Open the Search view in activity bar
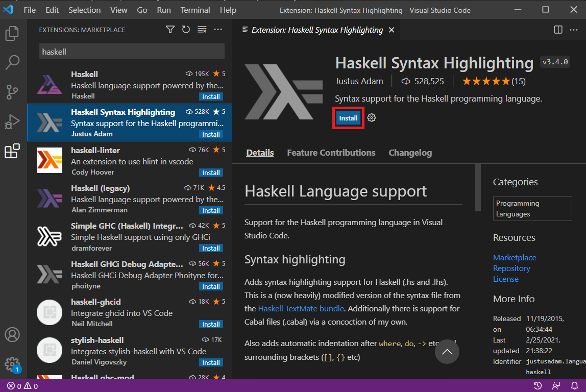 pyautogui.click(x=12, y=62)
